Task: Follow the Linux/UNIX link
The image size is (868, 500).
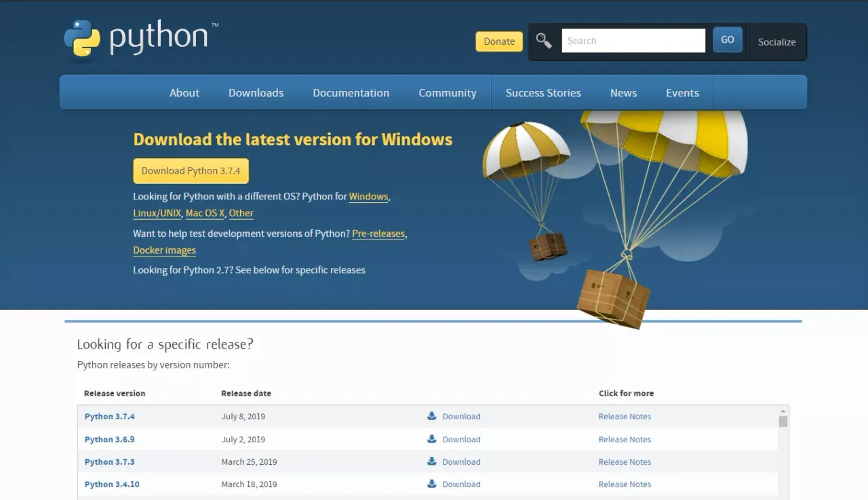Action: [x=157, y=213]
